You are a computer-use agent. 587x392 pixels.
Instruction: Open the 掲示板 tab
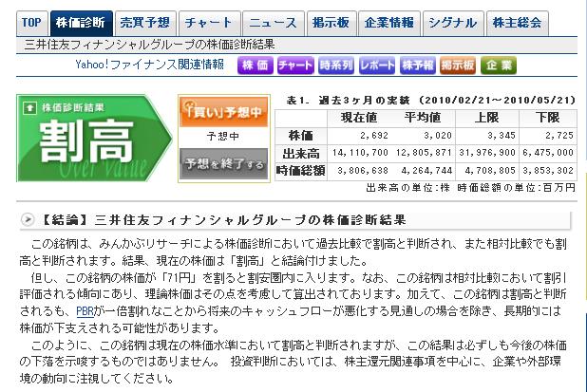(x=331, y=23)
